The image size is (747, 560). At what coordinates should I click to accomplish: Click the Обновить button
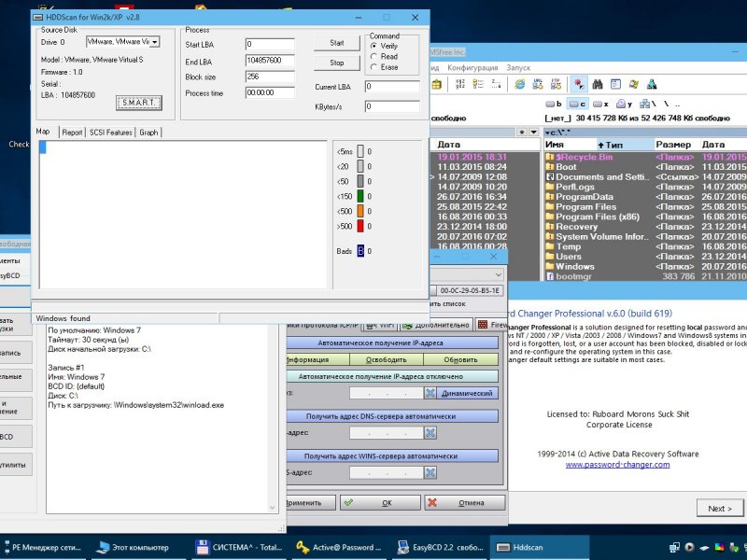[460, 359]
